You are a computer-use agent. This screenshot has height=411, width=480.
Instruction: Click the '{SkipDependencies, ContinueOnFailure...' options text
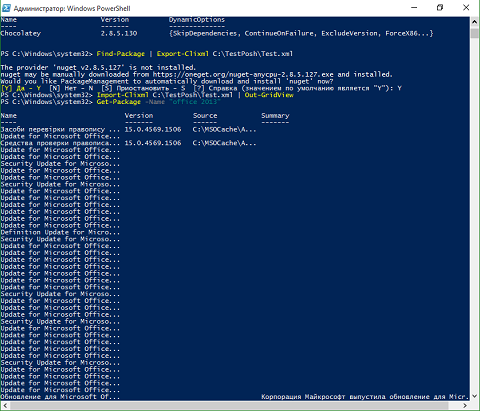click(x=301, y=33)
